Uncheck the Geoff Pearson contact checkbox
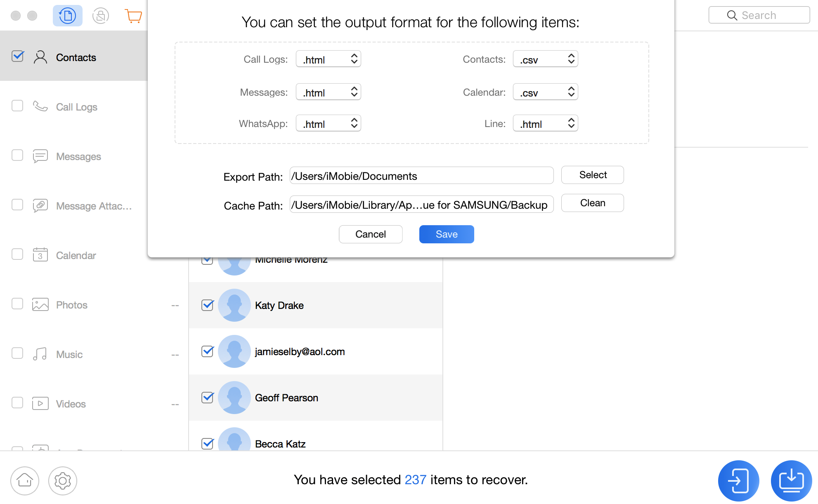 208,398
